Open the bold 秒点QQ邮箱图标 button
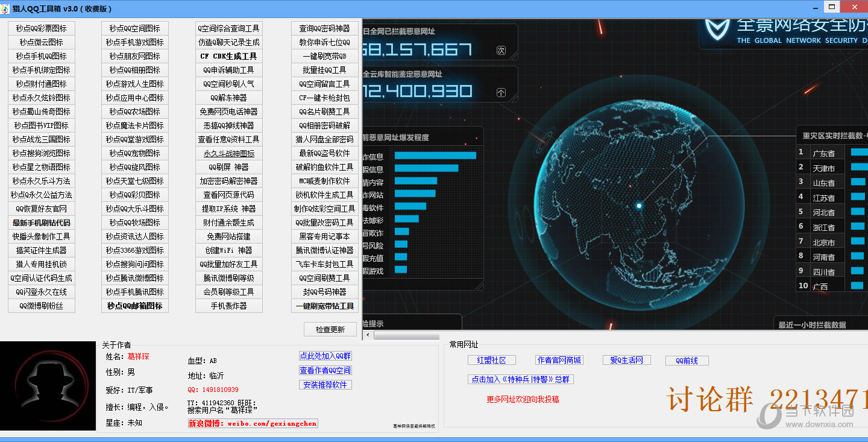 click(x=135, y=306)
